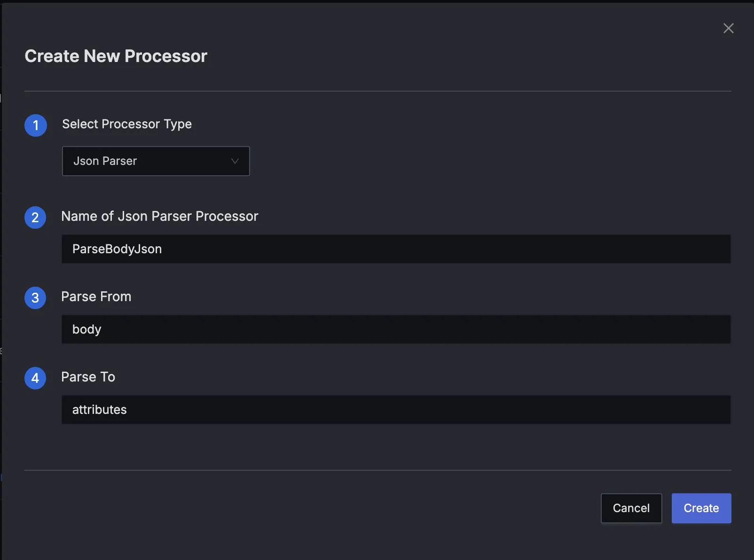Cancel the processor creation
This screenshot has height=560, width=754.
pos(631,508)
